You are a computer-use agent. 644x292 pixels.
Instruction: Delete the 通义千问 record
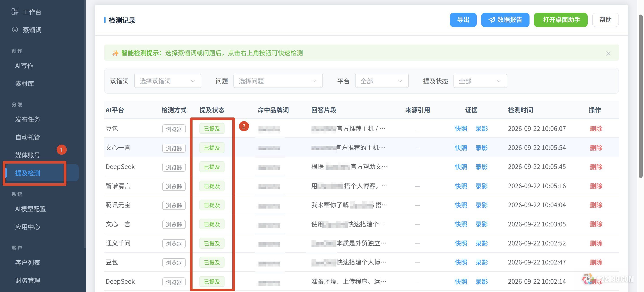596,243
